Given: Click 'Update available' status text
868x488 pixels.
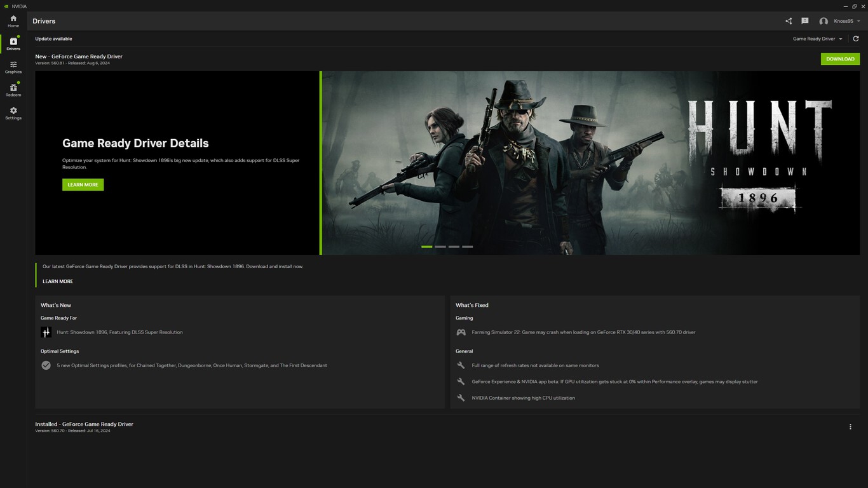Looking at the screenshot, I should [53, 39].
